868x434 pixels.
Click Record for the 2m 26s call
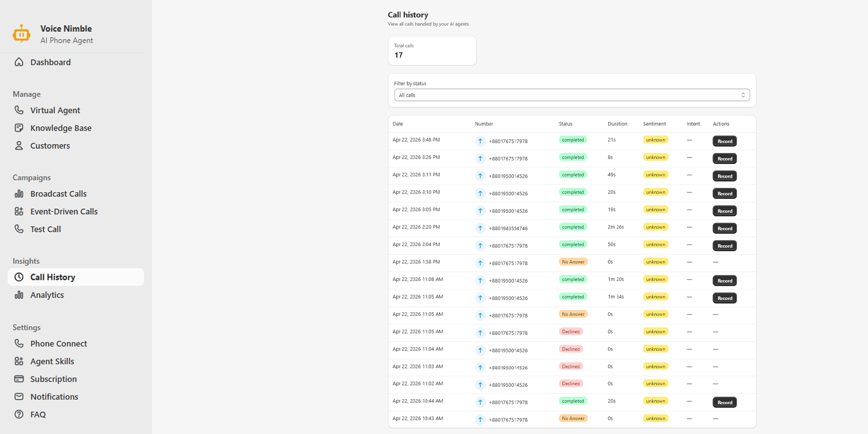tap(725, 228)
